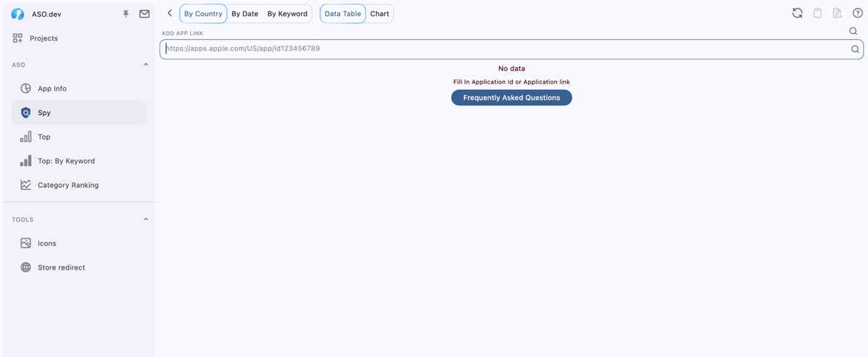
Task: Open the Projects page
Action: pos(43,38)
